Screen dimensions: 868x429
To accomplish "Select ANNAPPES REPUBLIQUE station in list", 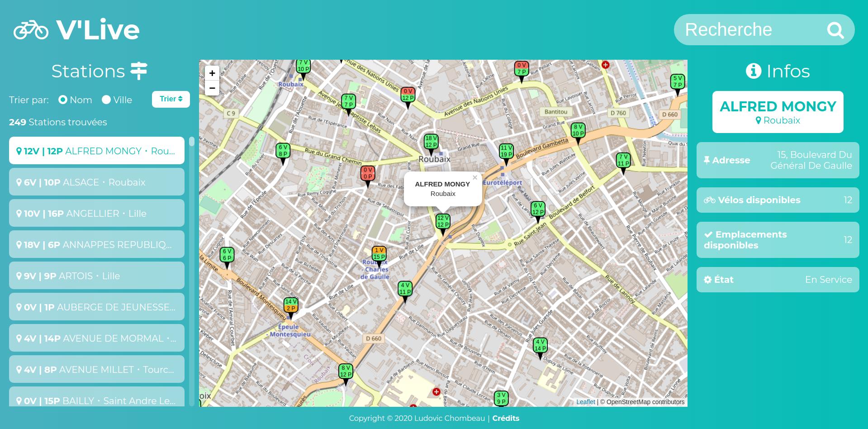I will 97,244.
